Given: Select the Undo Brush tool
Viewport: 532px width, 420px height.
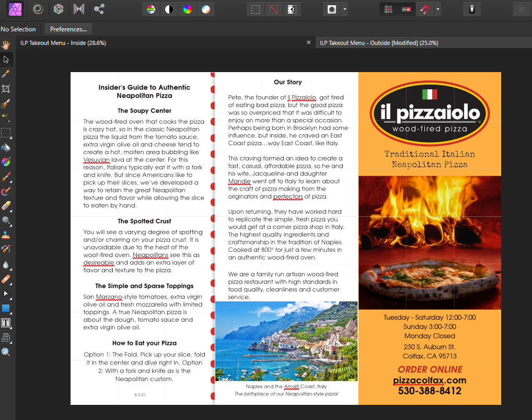Looking at the screenshot, I should click(x=6, y=250).
